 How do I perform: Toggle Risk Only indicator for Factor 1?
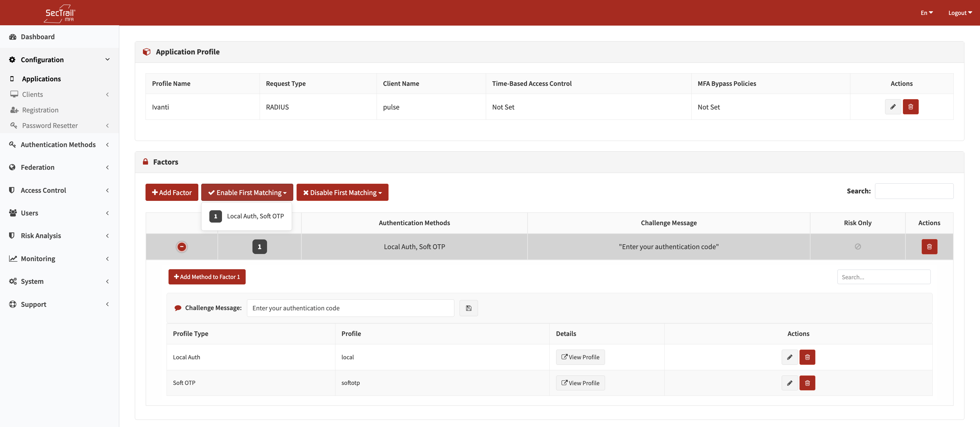click(x=857, y=247)
